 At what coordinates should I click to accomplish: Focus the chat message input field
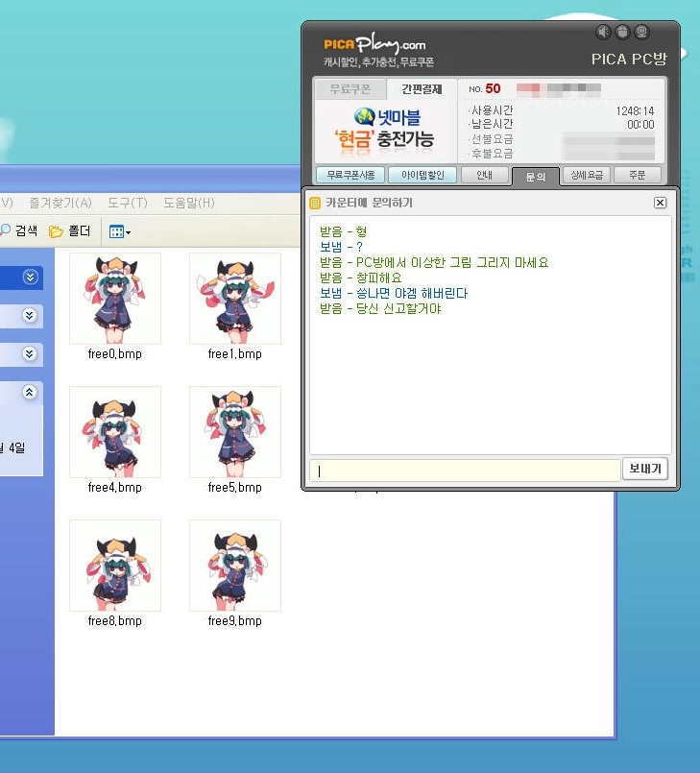pos(465,471)
